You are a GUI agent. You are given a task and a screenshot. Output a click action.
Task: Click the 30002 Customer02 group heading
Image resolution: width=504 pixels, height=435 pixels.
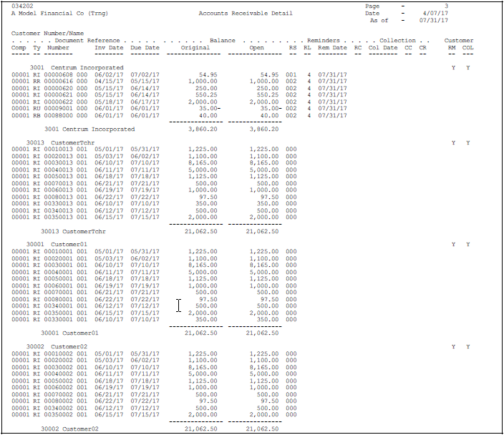tap(57, 347)
